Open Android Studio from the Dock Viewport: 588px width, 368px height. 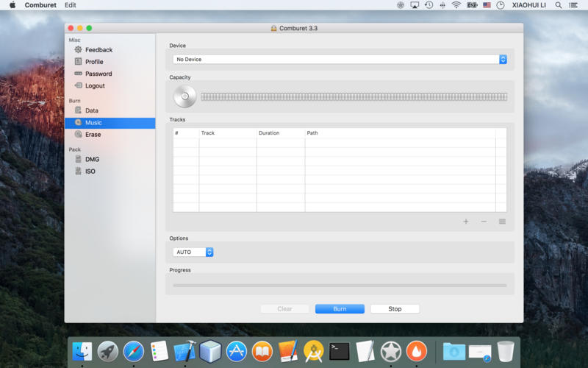coord(314,352)
